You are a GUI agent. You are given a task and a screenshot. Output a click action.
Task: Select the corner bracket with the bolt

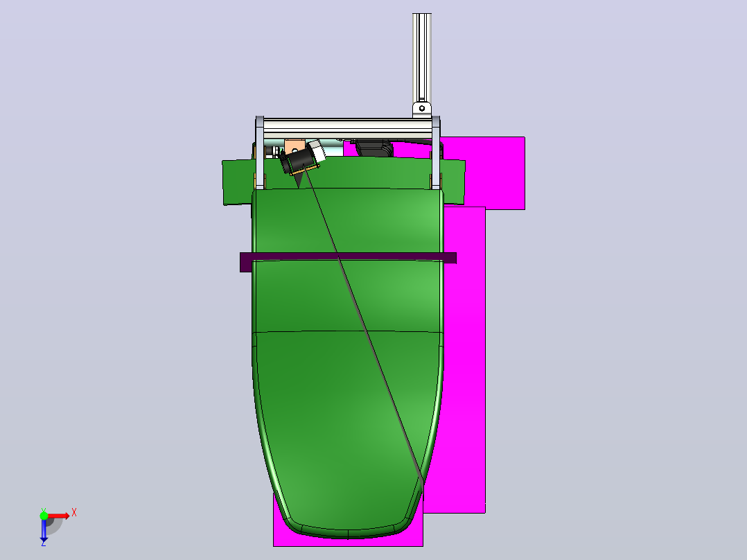pos(421,109)
